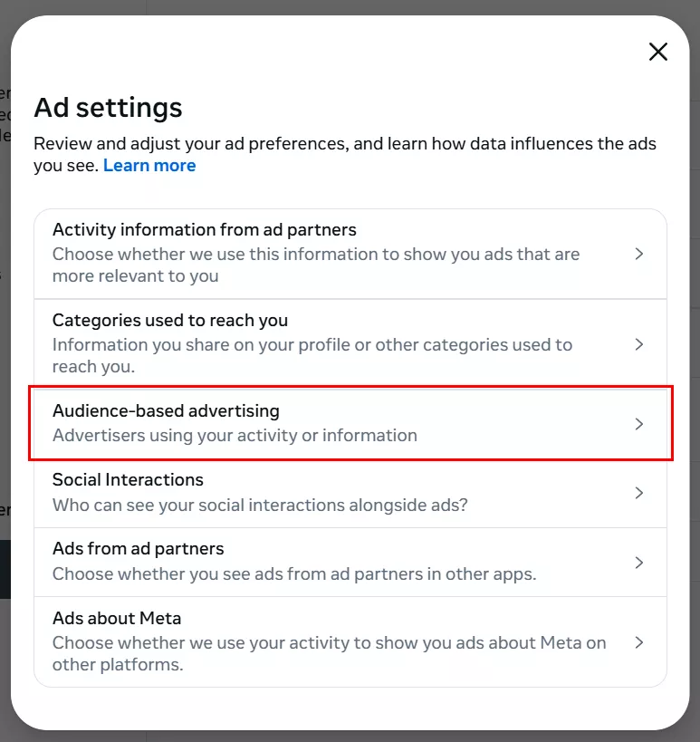Open Categories used to reach you
The height and width of the screenshot is (742, 700).
pyautogui.click(x=170, y=321)
